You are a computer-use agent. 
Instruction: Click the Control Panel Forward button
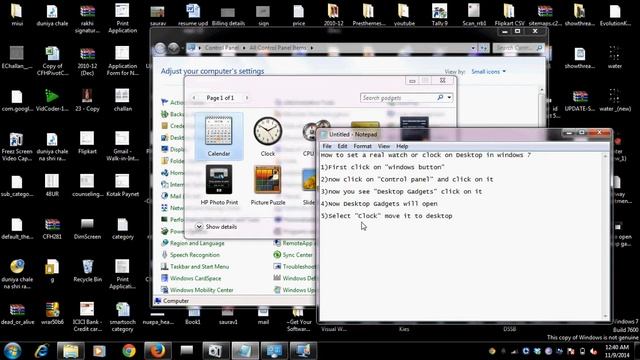pyautogui.click(x=173, y=48)
